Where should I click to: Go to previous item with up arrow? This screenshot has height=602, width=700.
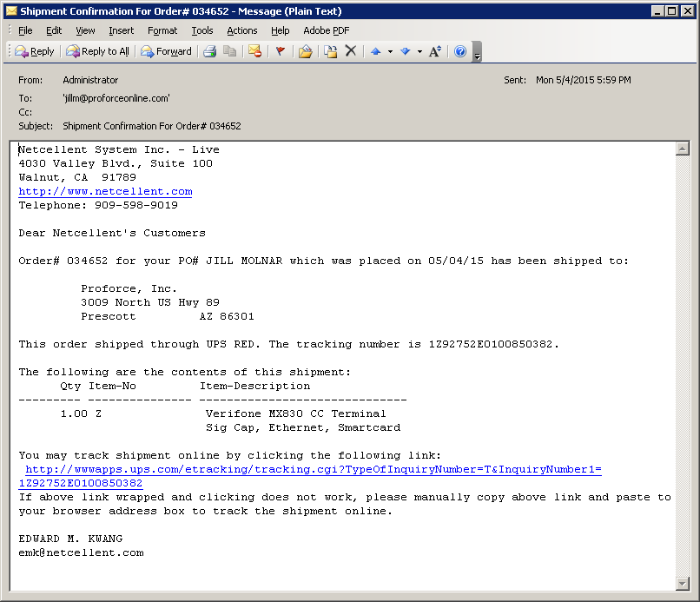click(x=375, y=51)
